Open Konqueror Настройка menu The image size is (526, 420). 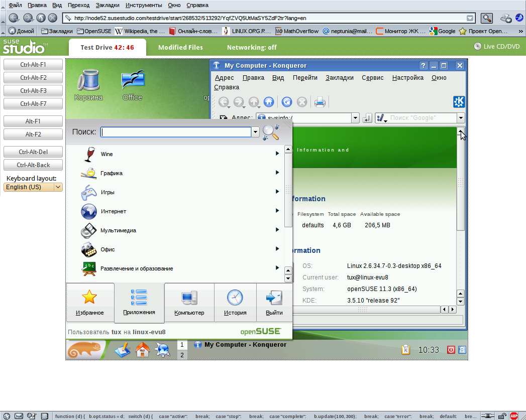click(407, 78)
